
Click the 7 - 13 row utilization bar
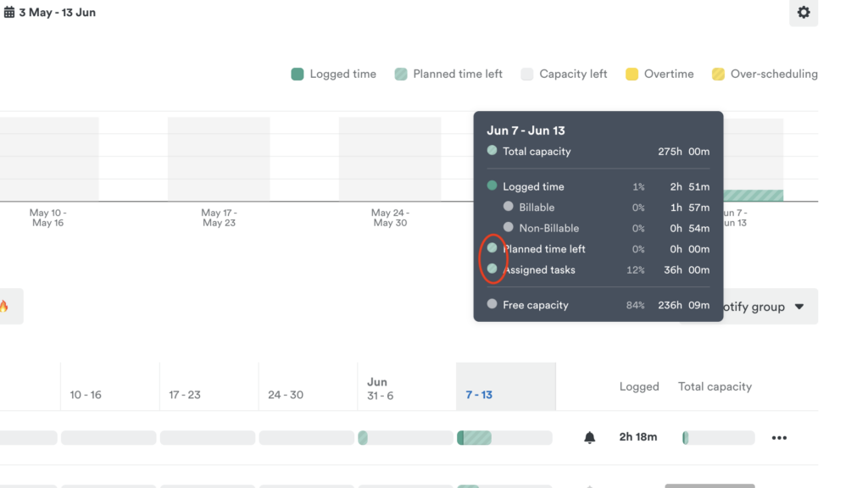coord(504,438)
